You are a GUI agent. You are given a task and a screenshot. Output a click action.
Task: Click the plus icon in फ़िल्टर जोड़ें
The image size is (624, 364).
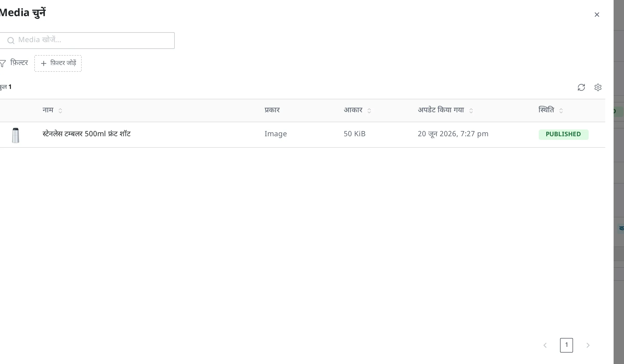click(x=44, y=63)
